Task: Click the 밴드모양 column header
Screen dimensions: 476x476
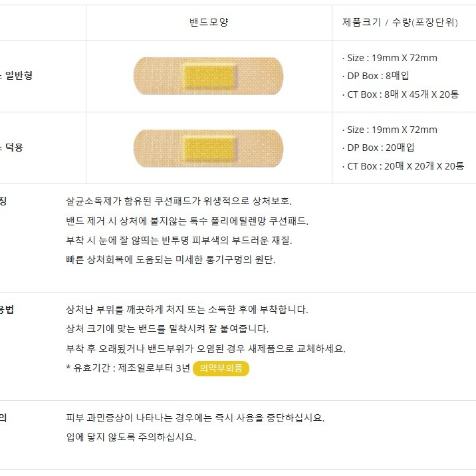Action: [209, 22]
